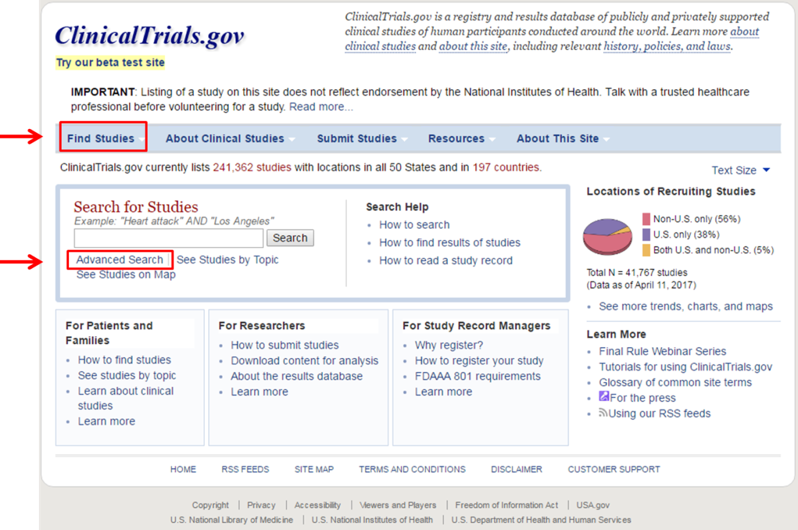
Task: Open How to find results of studies
Action: [x=449, y=243]
